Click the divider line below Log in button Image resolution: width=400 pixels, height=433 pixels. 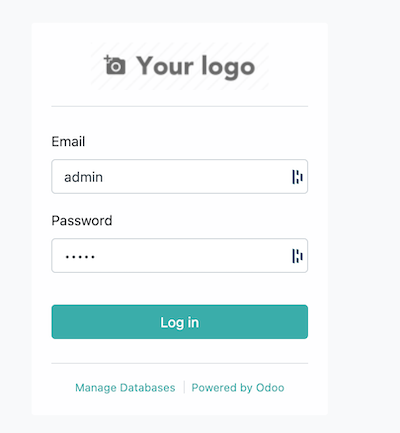[180, 363]
